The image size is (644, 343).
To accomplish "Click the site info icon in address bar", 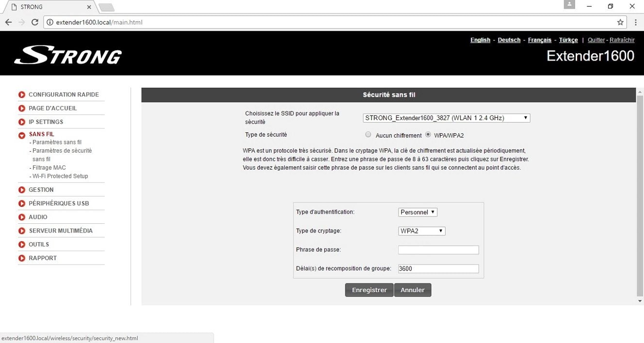I will [50, 22].
